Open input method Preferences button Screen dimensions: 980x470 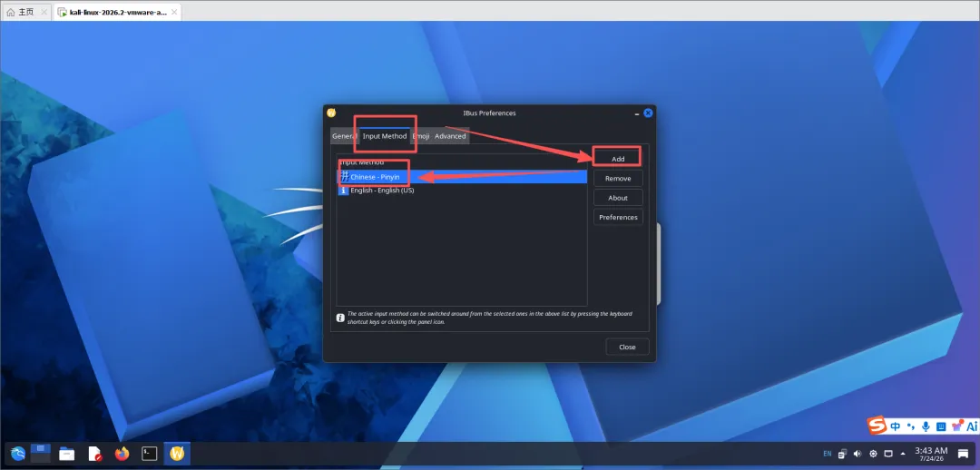tap(618, 217)
